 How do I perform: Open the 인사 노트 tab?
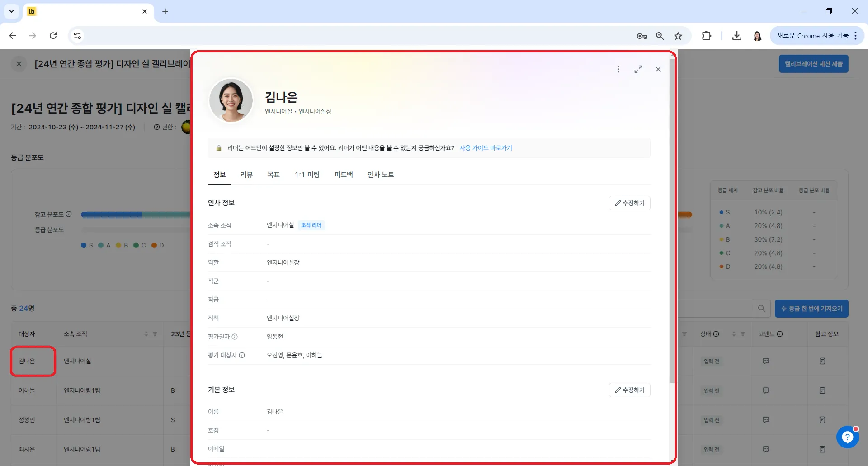(x=381, y=175)
